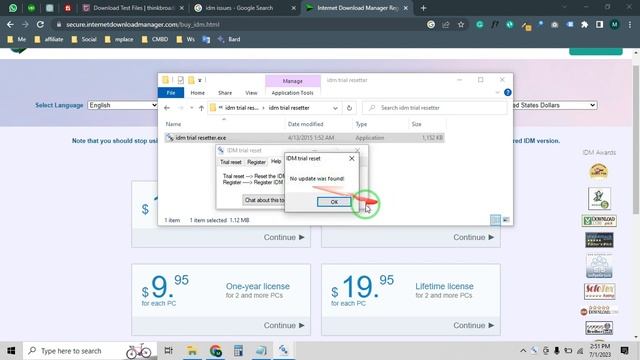The height and width of the screenshot is (360, 640).
Task: Go up one folder level in Explorer
Action: [201, 108]
